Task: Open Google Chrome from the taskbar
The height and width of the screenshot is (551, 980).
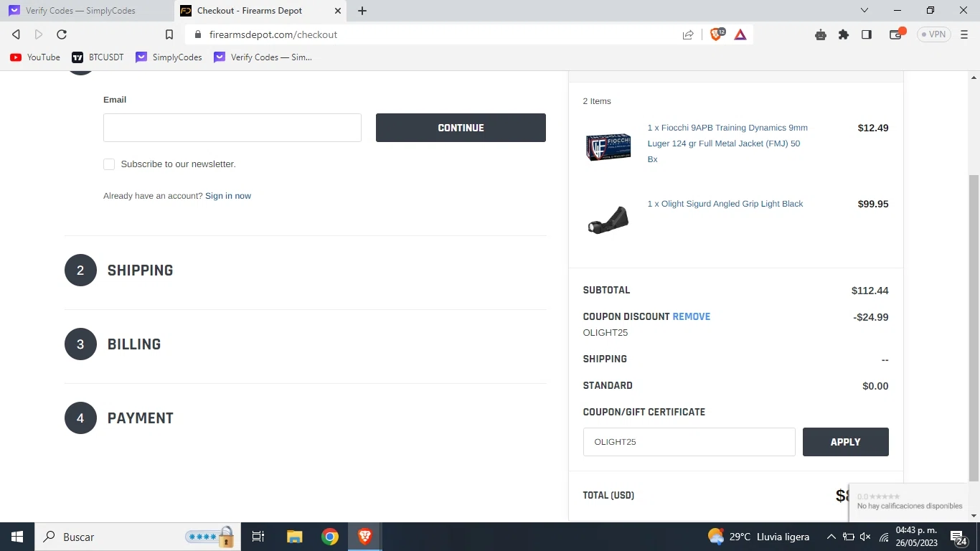Action: pyautogui.click(x=330, y=537)
